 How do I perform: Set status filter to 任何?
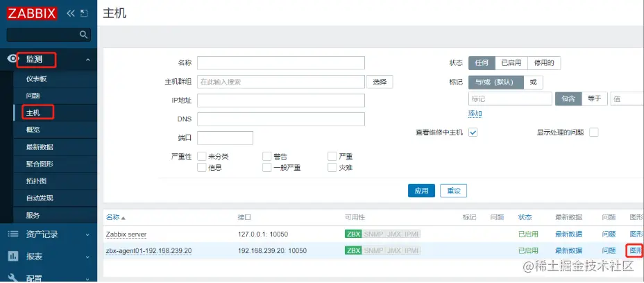coord(482,63)
